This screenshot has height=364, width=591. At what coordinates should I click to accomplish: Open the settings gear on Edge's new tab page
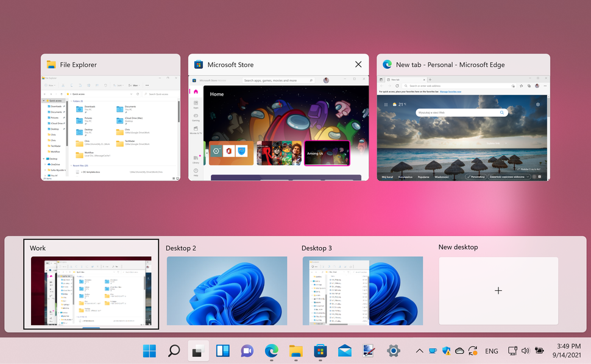pos(538,104)
